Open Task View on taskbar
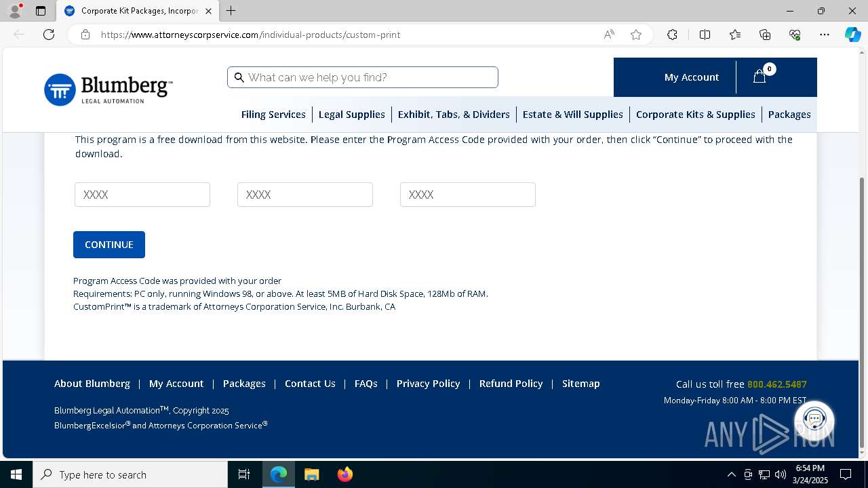Screen dimensions: 868x488 click(244, 474)
